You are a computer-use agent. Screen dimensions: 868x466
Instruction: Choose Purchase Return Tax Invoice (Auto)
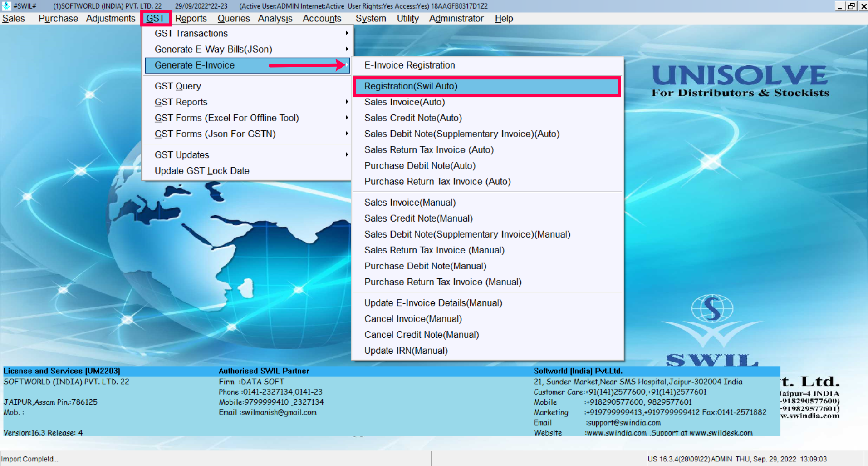click(487, 181)
